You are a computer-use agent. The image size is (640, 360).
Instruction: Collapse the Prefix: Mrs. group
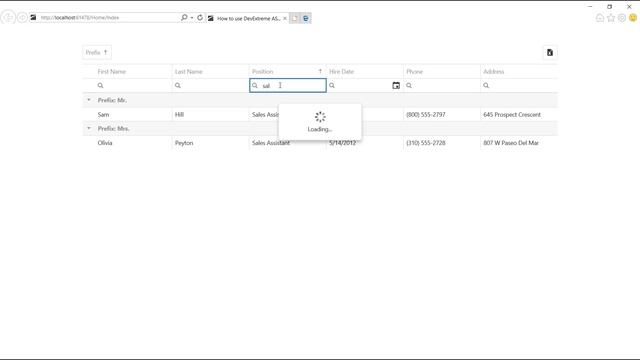89,128
